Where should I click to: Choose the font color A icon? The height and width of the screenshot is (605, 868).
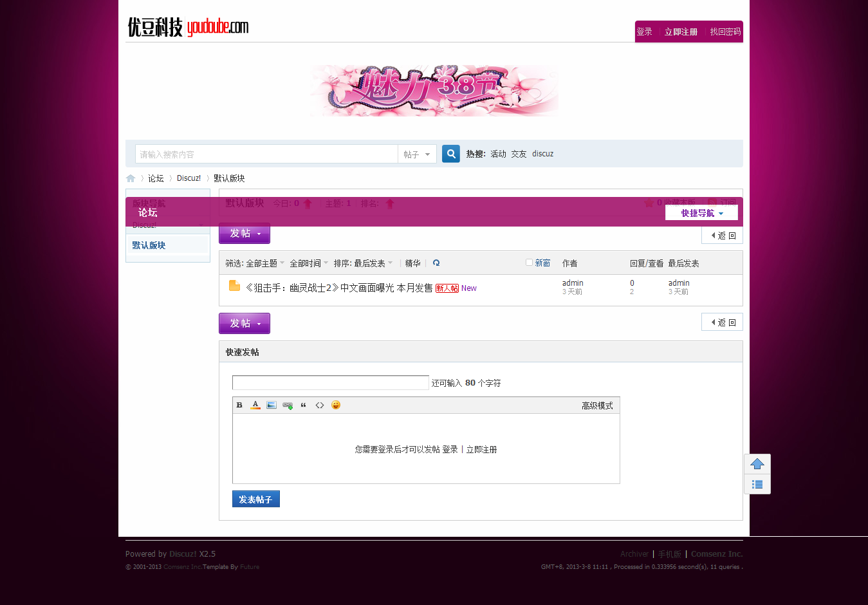click(x=255, y=405)
